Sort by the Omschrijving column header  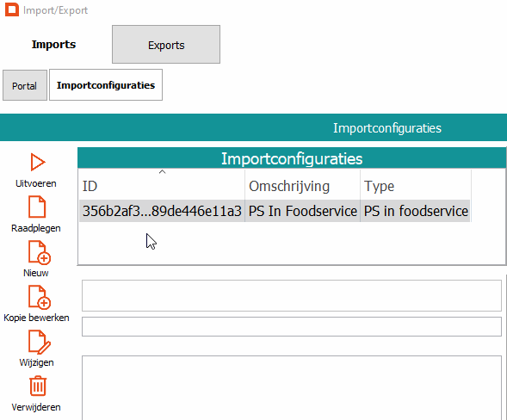click(x=302, y=186)
